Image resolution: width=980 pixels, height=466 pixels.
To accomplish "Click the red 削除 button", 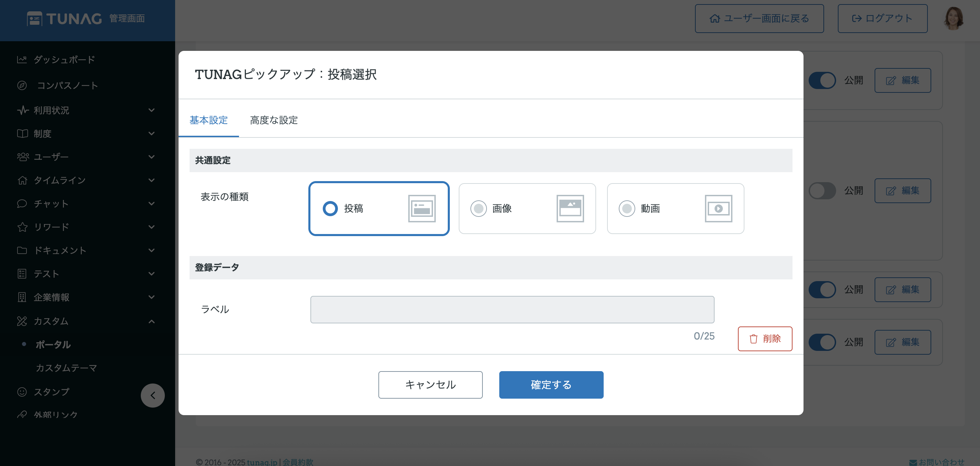I will tap(765, 339).
